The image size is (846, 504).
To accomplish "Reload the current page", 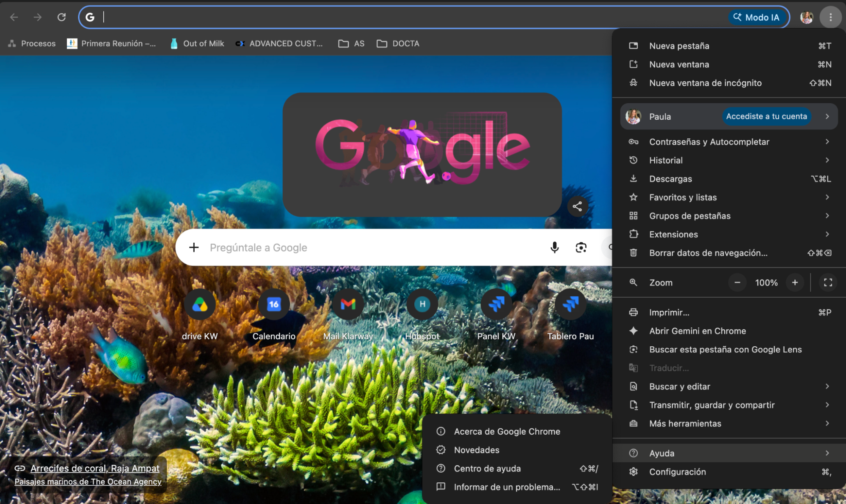I will [62, 17].
